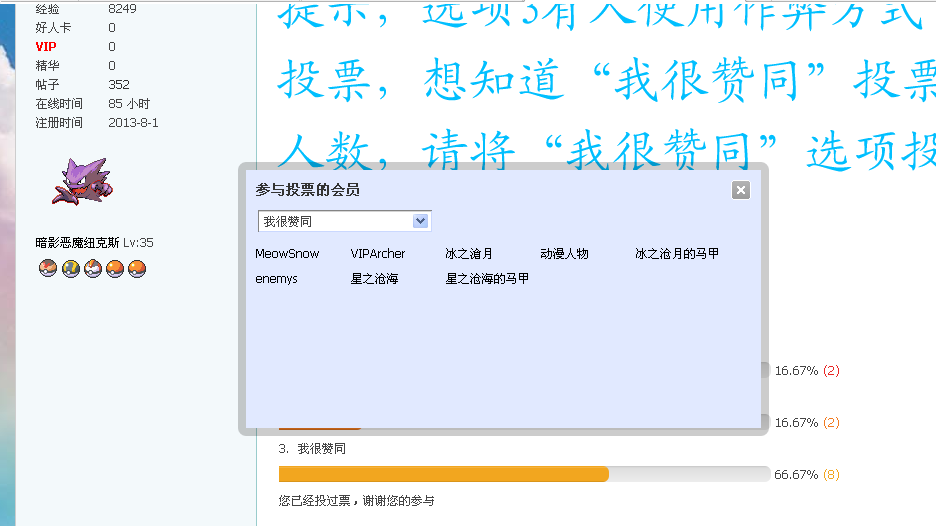Open voter VIPArcher's profile
Screen dimensions: 936x526
(x=377, y=254)
